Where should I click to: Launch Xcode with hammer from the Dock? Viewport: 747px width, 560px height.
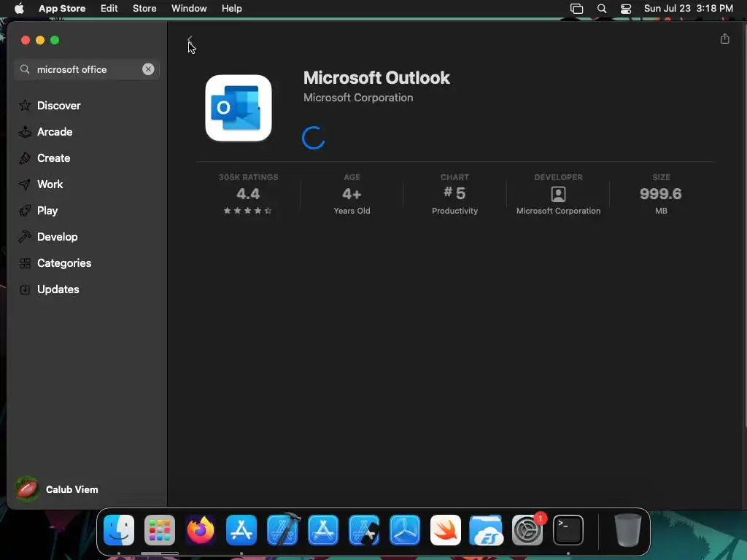click(x=282, y=530)
